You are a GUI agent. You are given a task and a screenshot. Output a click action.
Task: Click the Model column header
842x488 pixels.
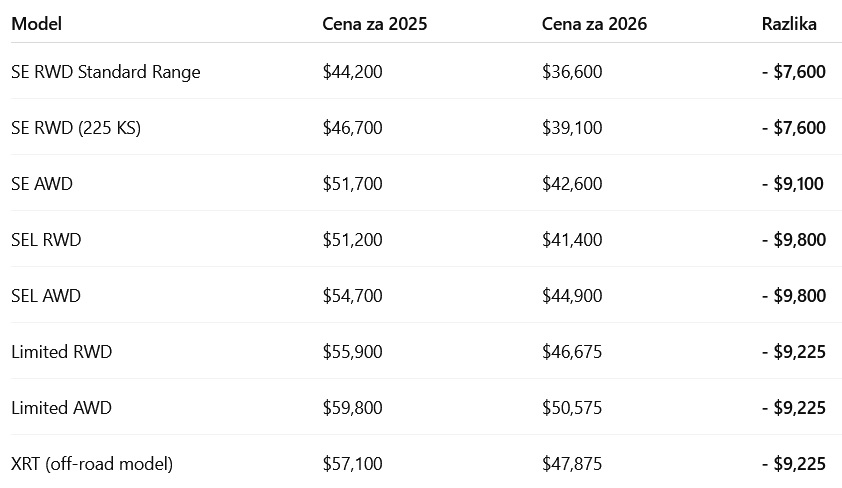[x=37, y=24]
